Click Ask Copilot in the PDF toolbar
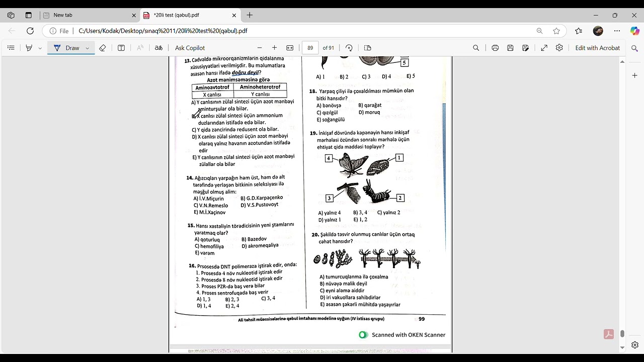Viewport: 644px width, 362px height. point(190,48)
